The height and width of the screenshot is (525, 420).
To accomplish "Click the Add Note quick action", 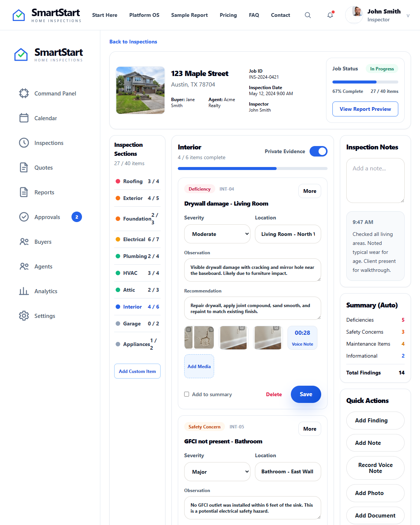I will click(375, 443).
